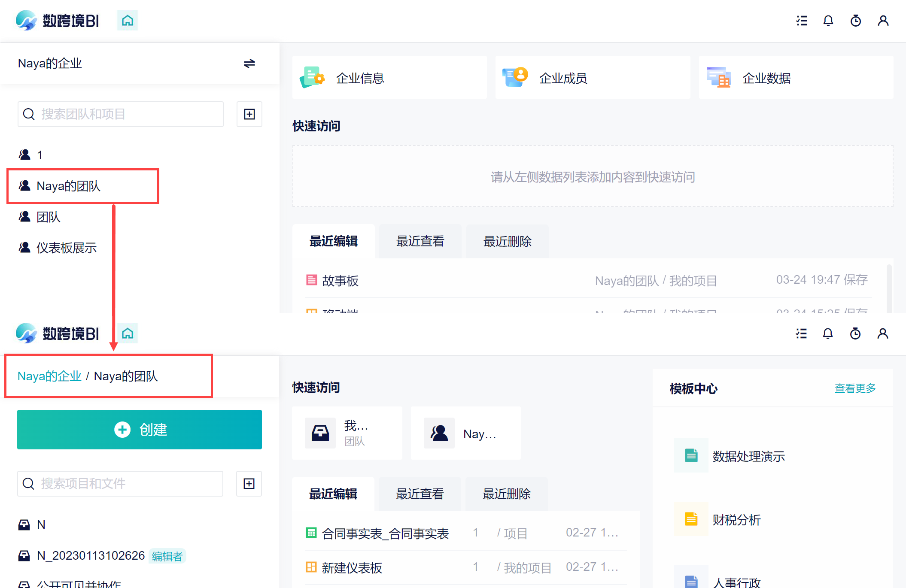
Task: Click the 创建 button
Action: point(140,430)
